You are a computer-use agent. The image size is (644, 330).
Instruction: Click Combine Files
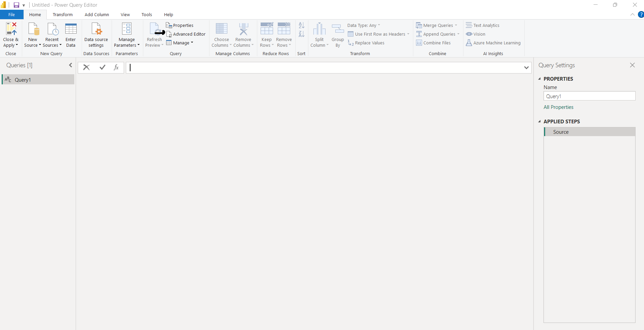coord(433,43)
